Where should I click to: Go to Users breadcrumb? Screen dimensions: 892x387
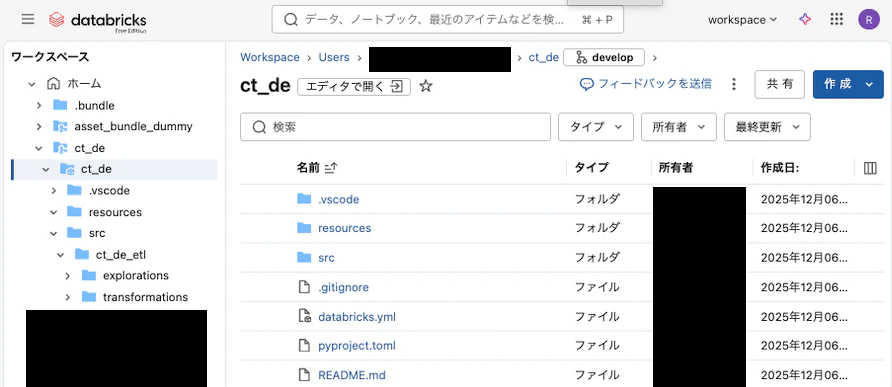coord(334,57)
